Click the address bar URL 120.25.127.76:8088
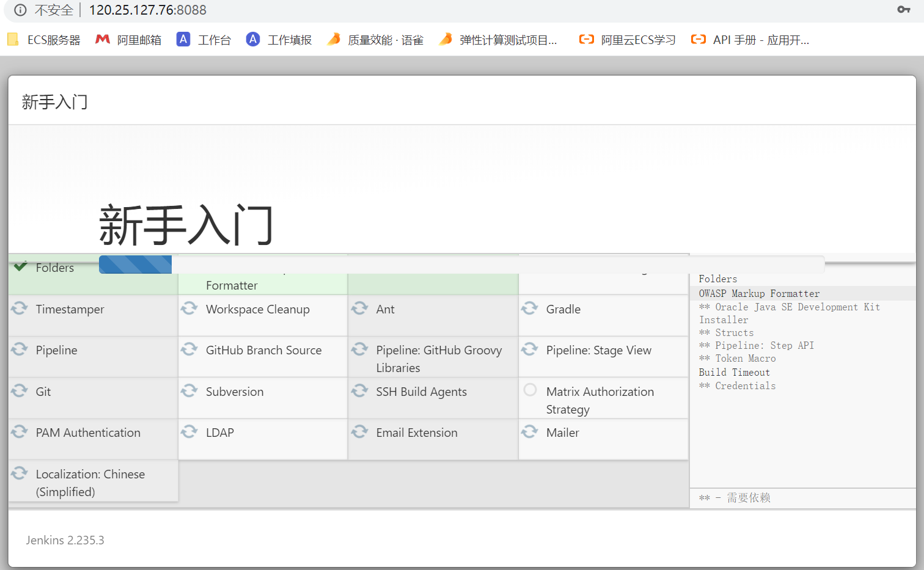The width and height of the screenshot is (924, 570). point(148,10)
